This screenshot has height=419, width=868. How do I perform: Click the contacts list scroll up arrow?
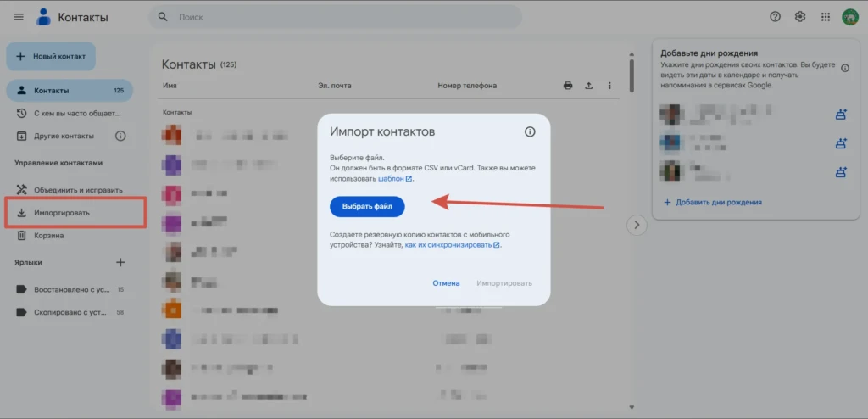(632, 53)
